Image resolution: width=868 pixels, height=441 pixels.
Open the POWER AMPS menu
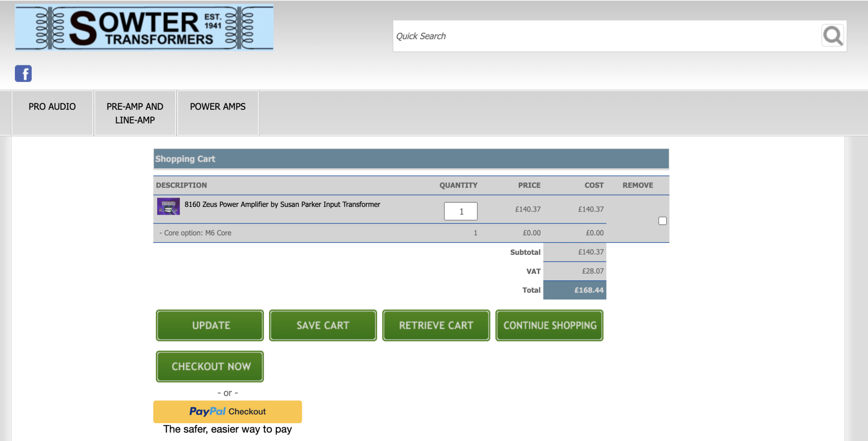[218, 113]
